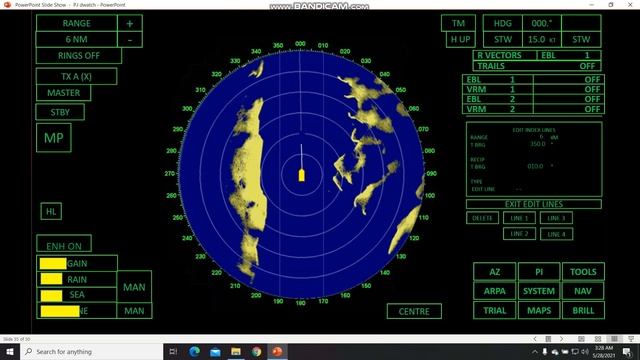Screen dimensions: 640x360
Task: Select the TX A (X) transceiver button
Action: (x=76, y=76)
